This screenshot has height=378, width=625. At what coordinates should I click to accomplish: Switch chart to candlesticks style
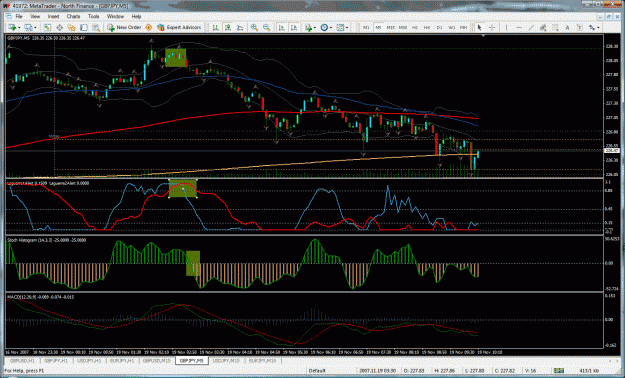coord(228,28)
